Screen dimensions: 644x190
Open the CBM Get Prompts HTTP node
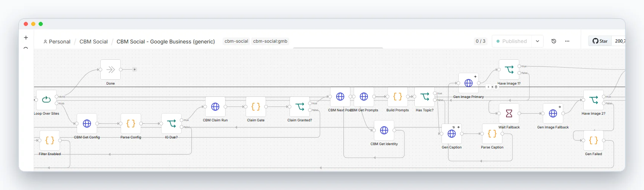[x=364, y=96]
